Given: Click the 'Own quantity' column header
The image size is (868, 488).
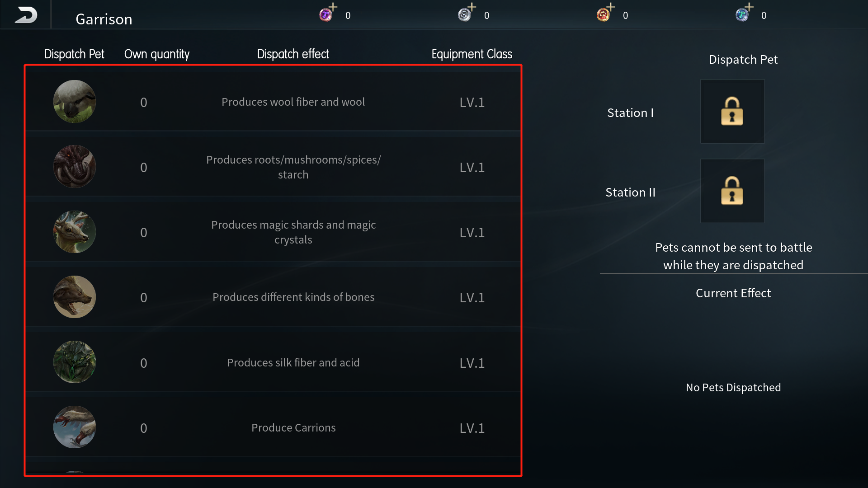Looking at the screenshot, I should click(156, 54).
